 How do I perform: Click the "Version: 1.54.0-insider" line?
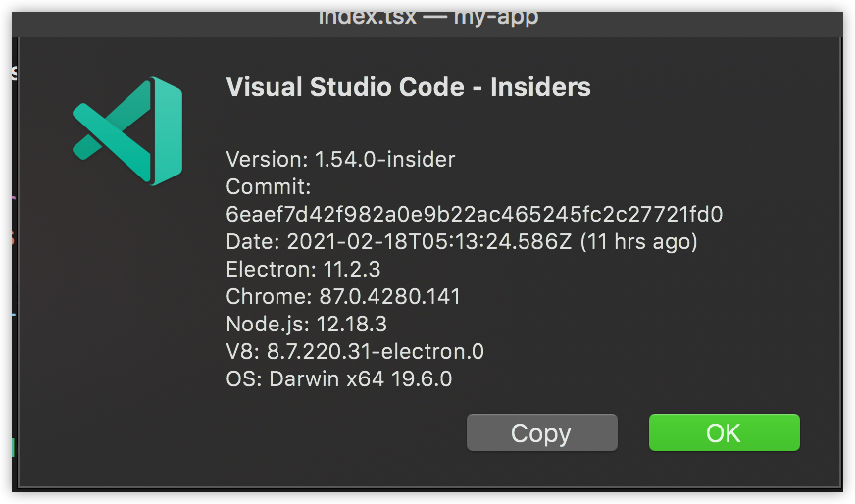click(340, 159)
